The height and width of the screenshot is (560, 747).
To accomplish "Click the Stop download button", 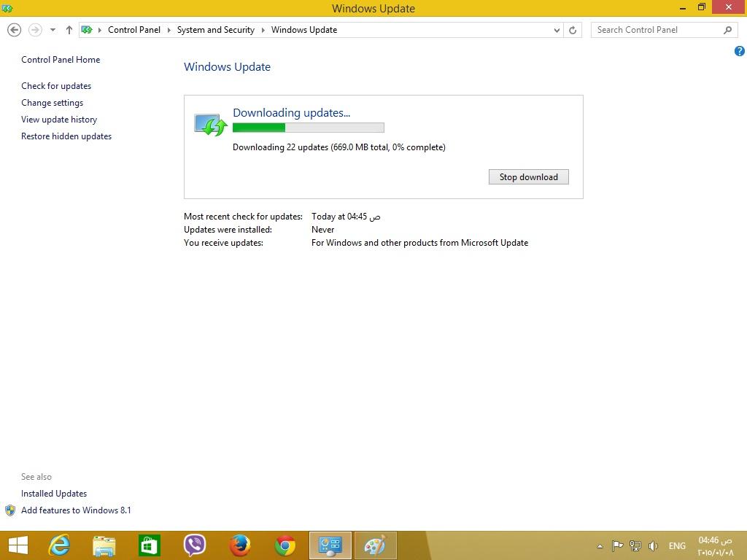I will pos(528,176).
